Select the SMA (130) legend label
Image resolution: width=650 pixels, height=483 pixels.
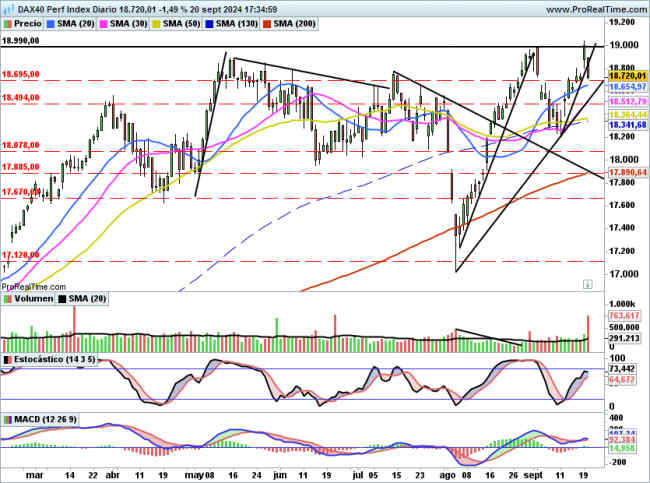pos(237,24)
